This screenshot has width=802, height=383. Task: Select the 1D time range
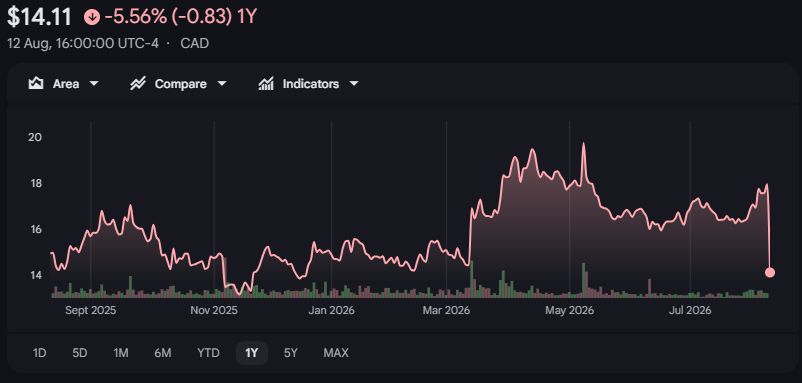39,353
